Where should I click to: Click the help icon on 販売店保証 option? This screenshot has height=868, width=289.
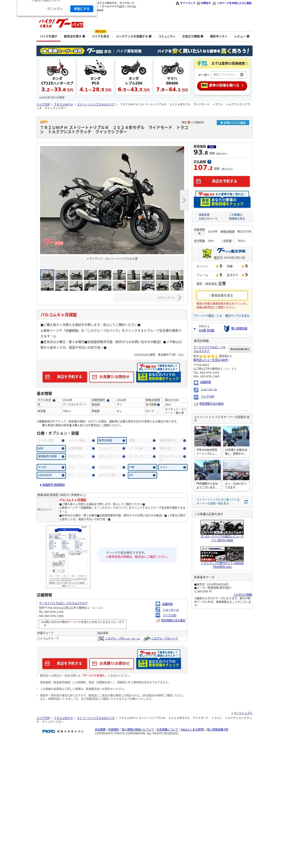coord(124,440)
